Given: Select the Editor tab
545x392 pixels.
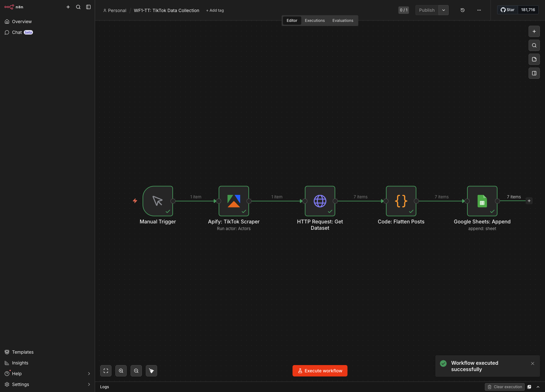Looking at the screenshot, I should [292, 21].
